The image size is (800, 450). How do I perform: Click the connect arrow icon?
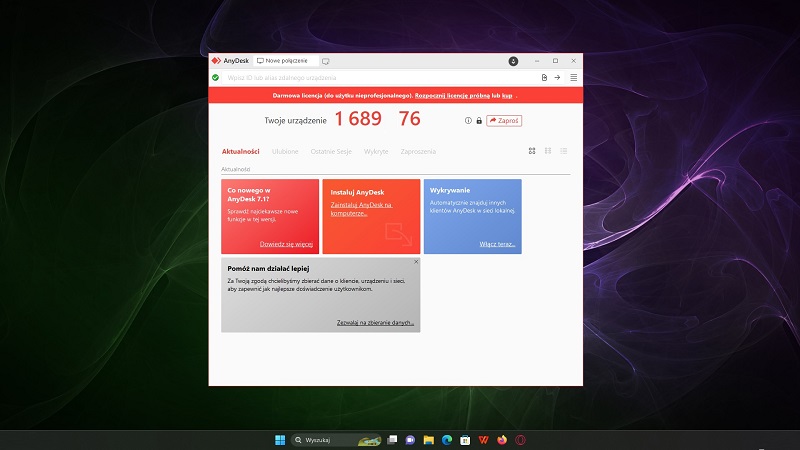point(557,78)
